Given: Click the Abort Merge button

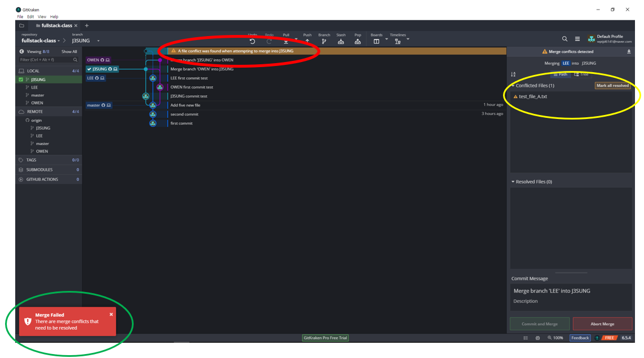Looking at the screenshot, I should coord(602,324).
